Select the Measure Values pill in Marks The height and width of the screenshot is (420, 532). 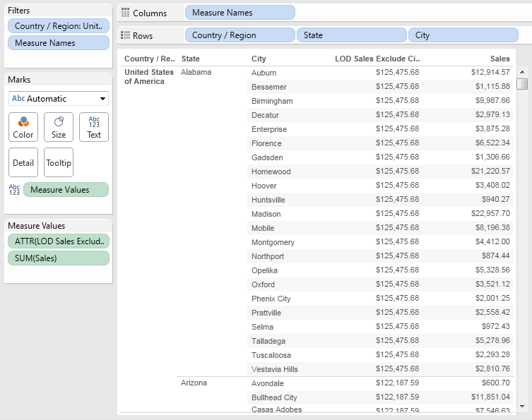point(66,189)
